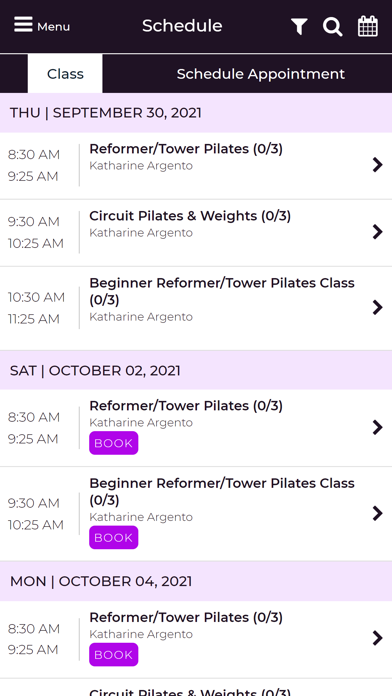Book Saturday 8:30 AM Reformer/Tower Pilates

click(114, 443)
